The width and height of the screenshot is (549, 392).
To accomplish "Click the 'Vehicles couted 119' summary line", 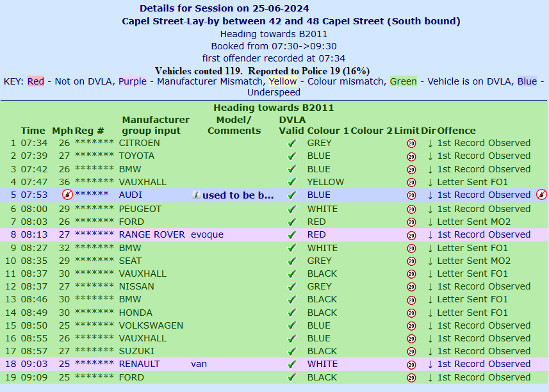I will pos(262,71).
